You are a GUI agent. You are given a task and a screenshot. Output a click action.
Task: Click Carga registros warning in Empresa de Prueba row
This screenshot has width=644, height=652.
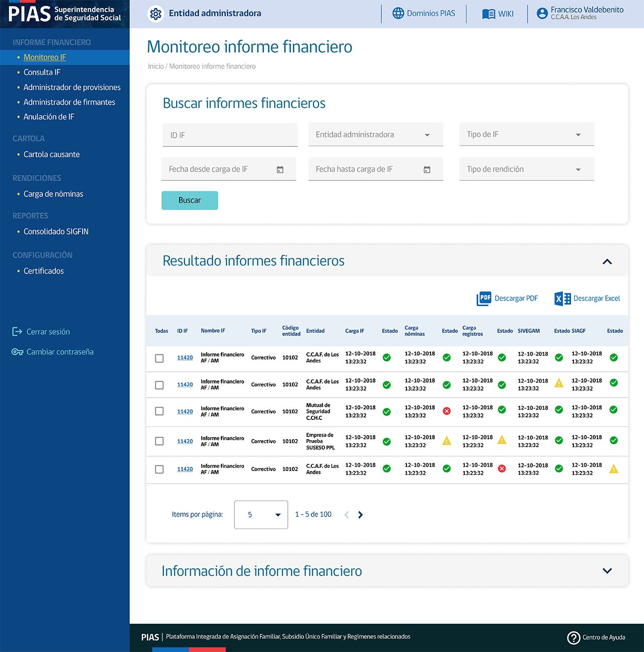[502, 440]
